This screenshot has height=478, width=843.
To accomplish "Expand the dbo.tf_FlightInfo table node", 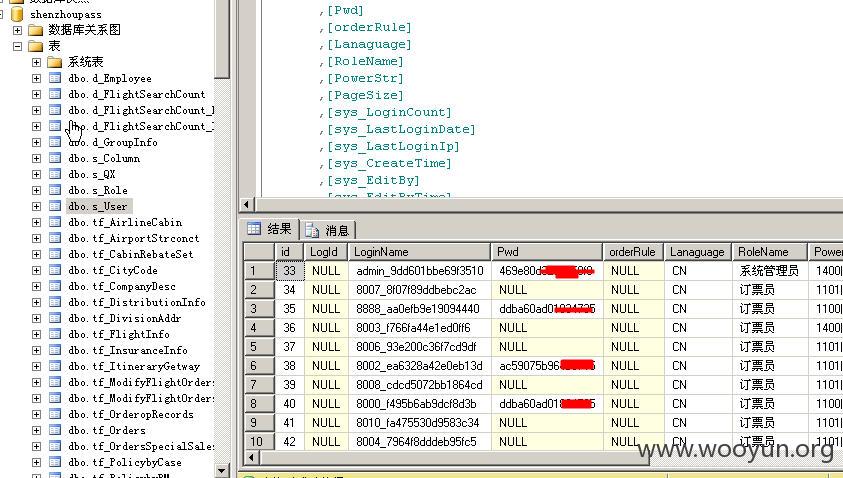I will 36,334.
